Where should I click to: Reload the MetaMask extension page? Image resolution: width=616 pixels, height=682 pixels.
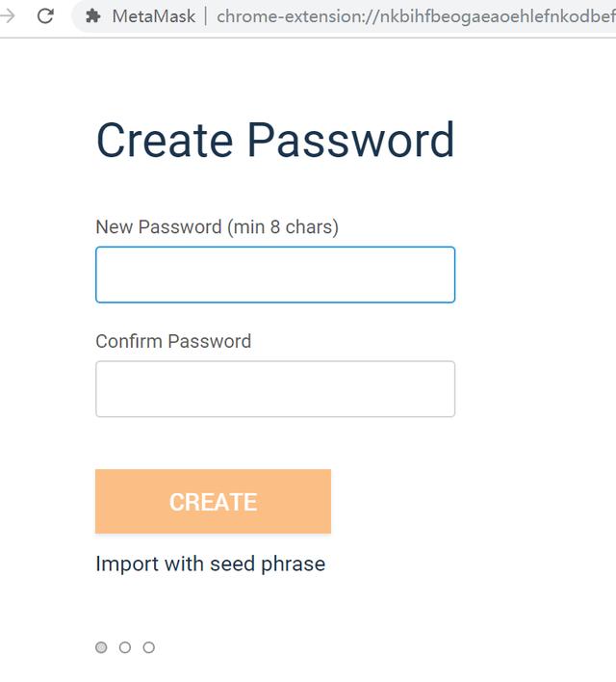coord(45,16)
